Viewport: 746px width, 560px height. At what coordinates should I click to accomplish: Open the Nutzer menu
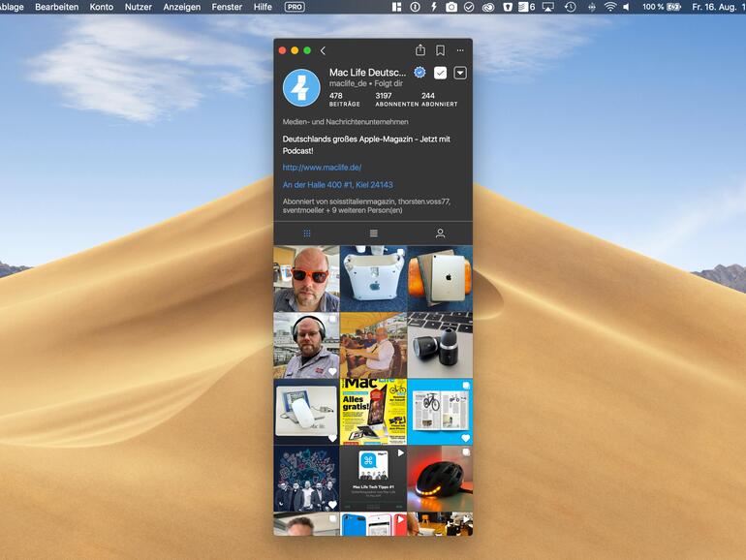click(x=138, y=7)
